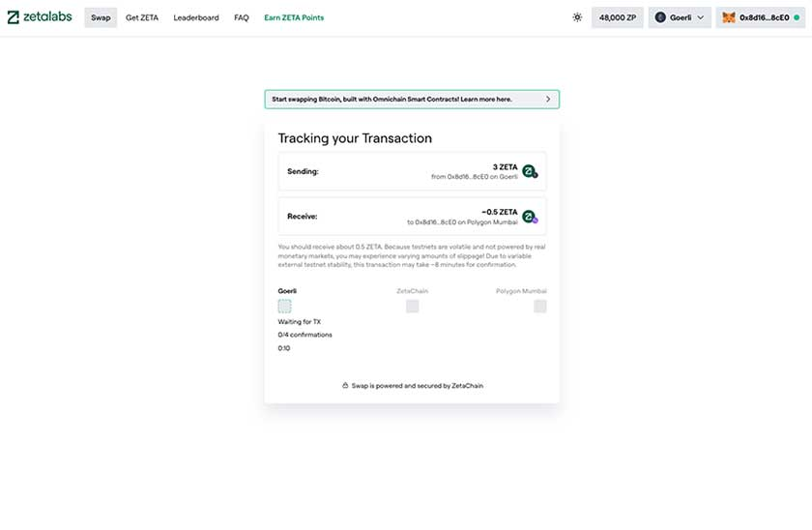Viewport: 812px width, 530px height.
Task: Expand the Goerli network dropdown chevron
Action: click(701, 17)
